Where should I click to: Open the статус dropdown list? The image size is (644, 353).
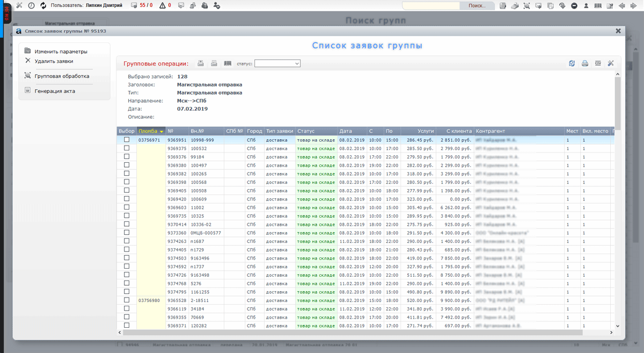[277, 63]
